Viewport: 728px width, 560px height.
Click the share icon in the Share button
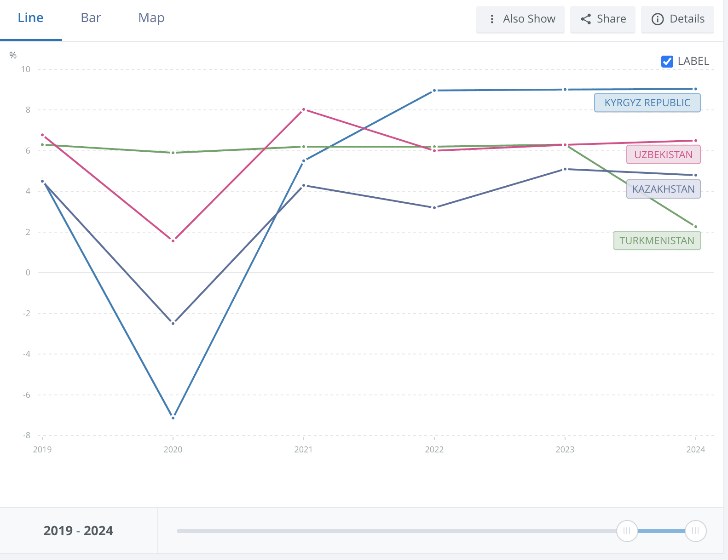(x=586, y=19)
